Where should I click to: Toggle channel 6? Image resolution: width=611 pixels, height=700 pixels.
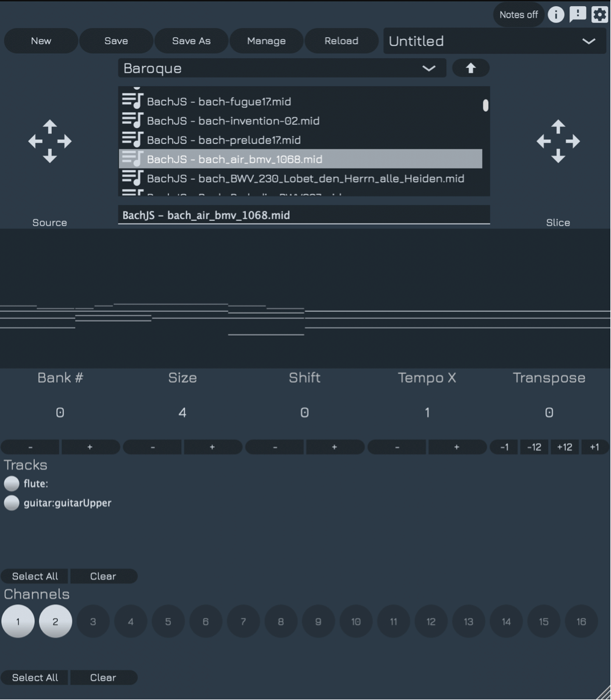pyautogui.click(x=206, y=621)
